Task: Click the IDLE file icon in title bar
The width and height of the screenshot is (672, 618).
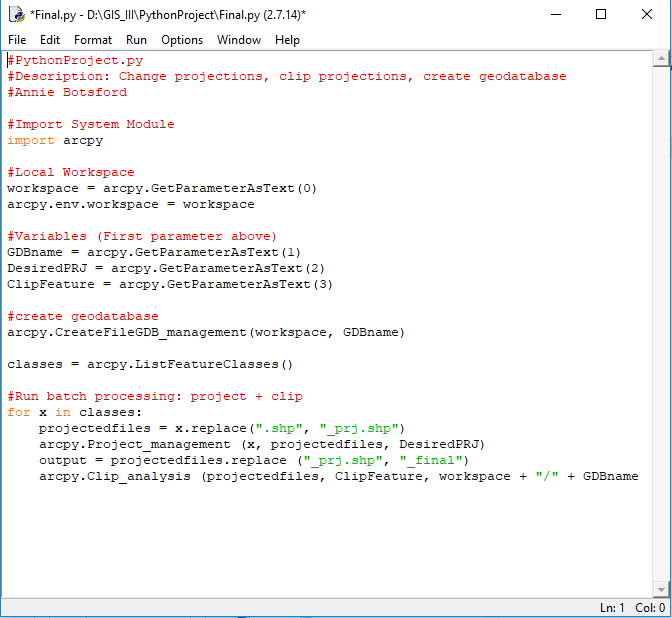Action: tap(16, 14)
